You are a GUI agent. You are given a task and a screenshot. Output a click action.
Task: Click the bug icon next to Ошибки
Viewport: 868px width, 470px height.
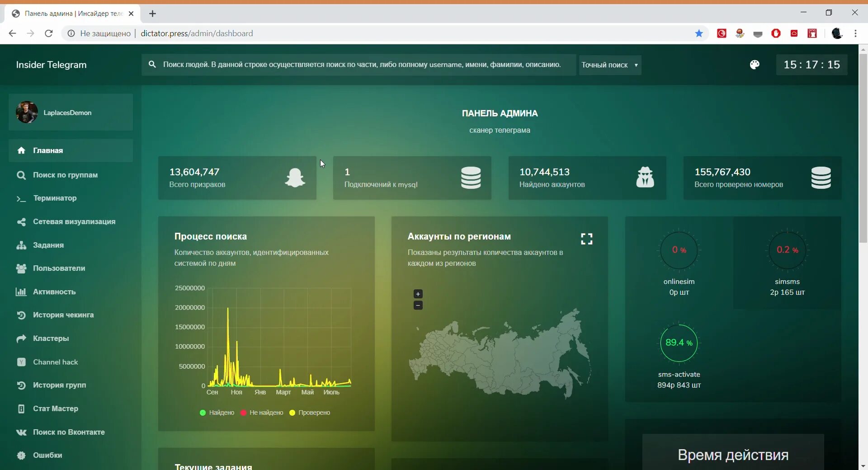21,455
